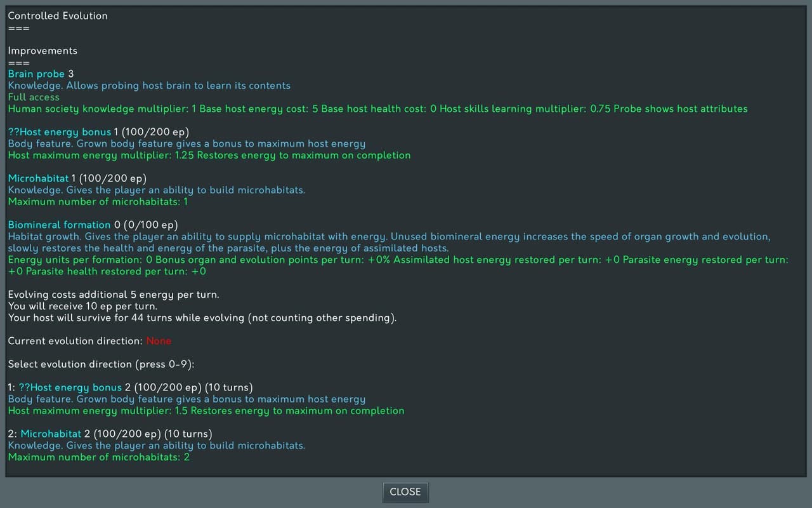Click the You will receive 10 ep line
The image size is (812, 508).
[x=83, y=306]
